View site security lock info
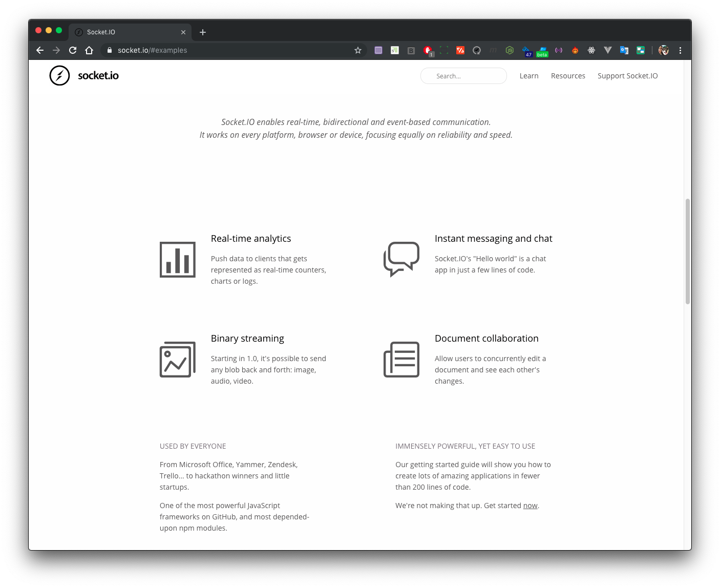 [x=109, y=50]
